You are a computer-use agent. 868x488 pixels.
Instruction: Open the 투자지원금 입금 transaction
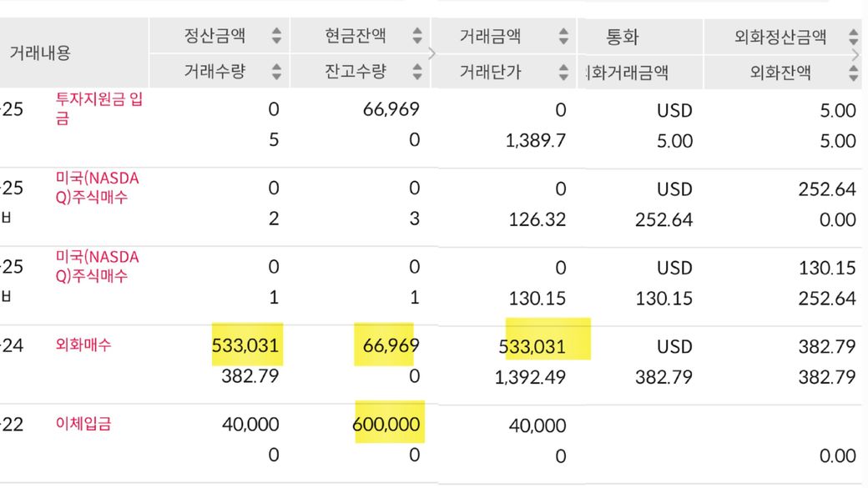pyautogui.click(x=98, y=108)
